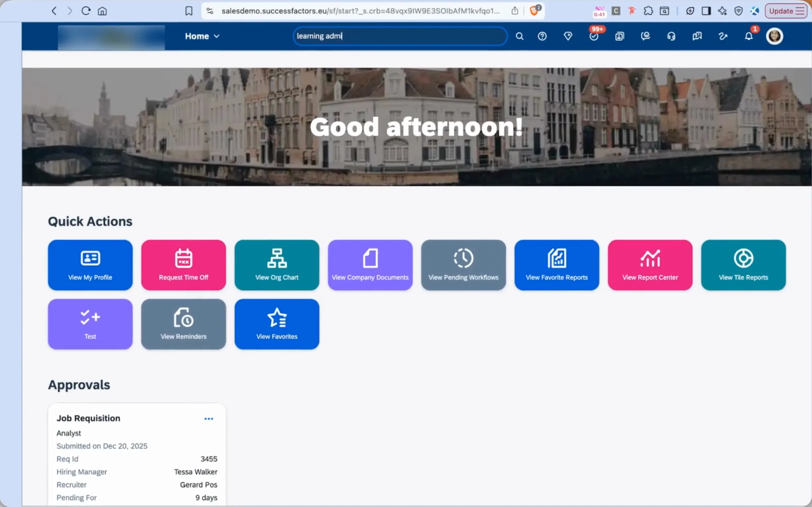Click the View Pending Workflows tile
Image resolution: width=812 pixels, height=507 pixels.
(464, 265)
